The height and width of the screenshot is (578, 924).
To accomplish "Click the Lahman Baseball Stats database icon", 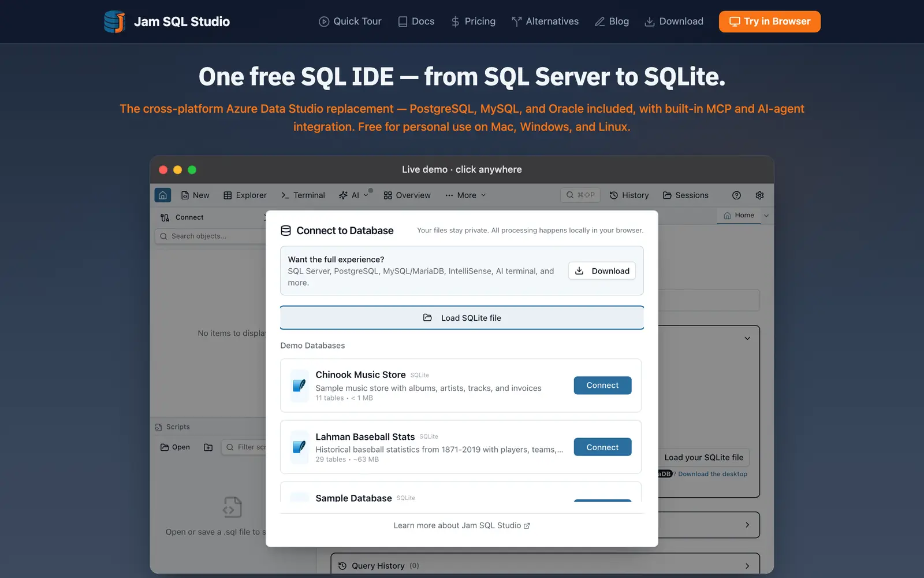I will (299, 447).
